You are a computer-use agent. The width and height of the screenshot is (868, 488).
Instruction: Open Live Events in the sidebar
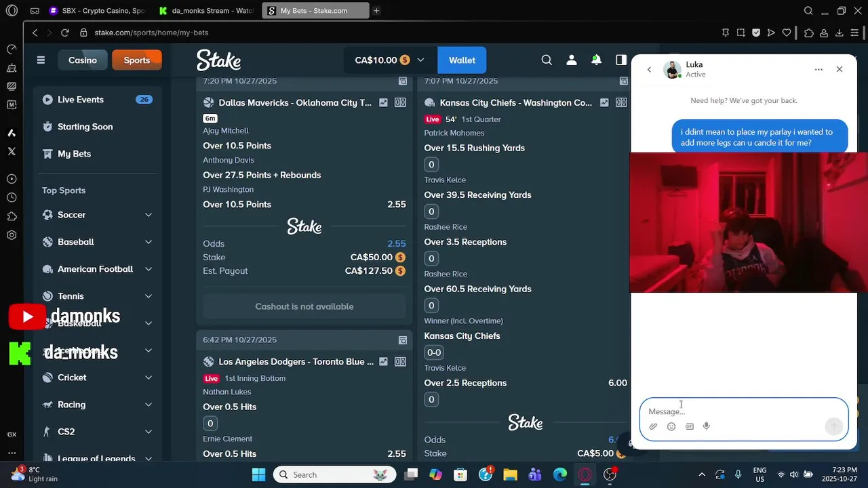97,100
